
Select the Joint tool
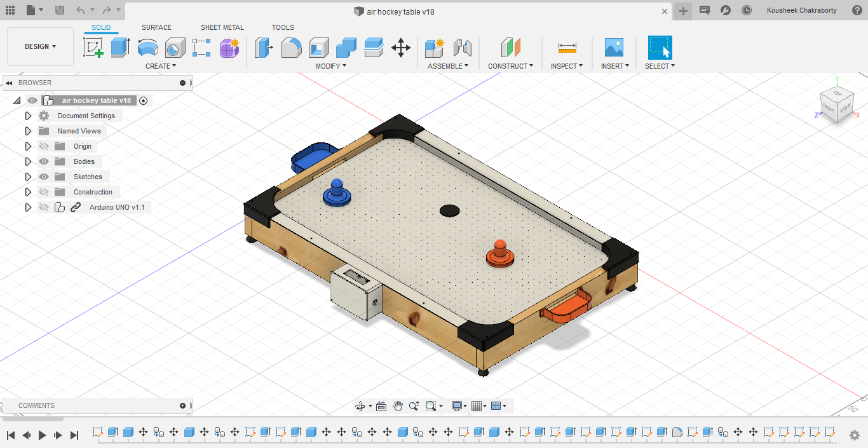463,48
